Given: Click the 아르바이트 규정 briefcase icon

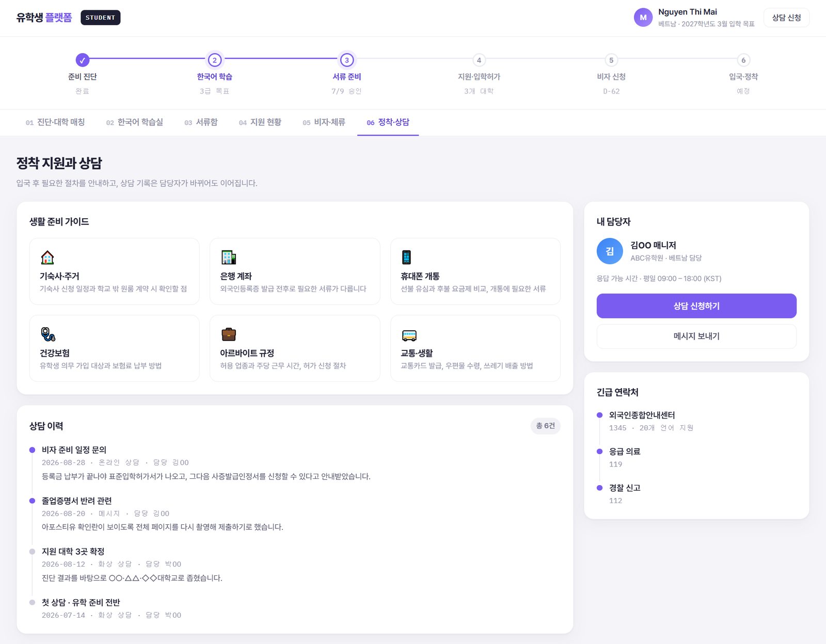Looking at the screenshot, I should (x=228, y=334).
